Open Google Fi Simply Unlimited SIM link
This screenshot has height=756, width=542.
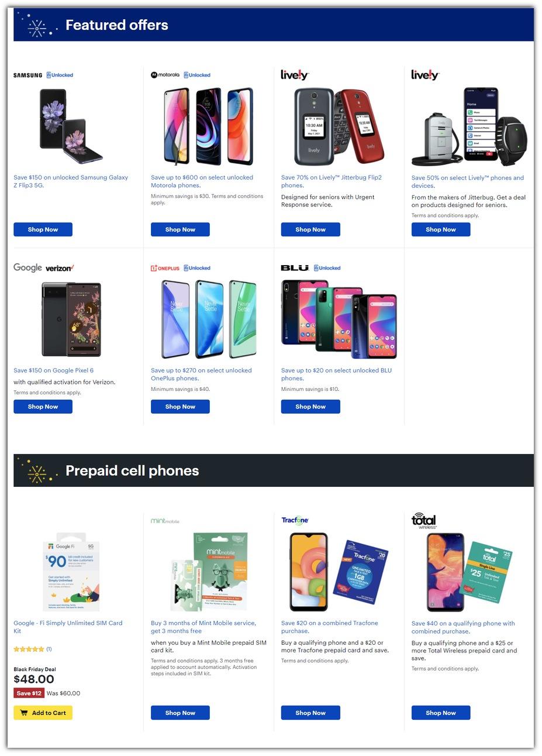coord(68,627)
